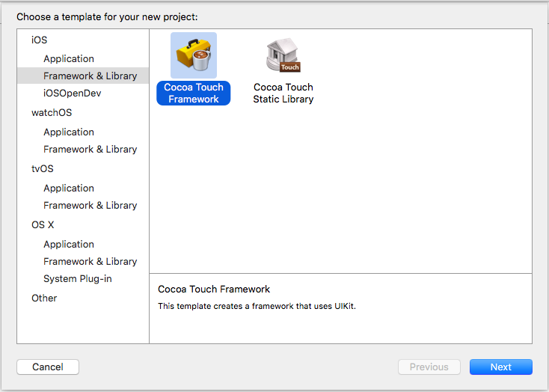Click the Cancel button
This screenshot has width=549, height=392.
click(x=48, y=367)
